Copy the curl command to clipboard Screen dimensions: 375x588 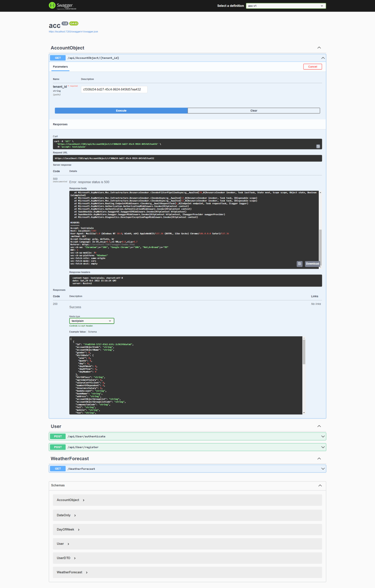pos(318,146)
